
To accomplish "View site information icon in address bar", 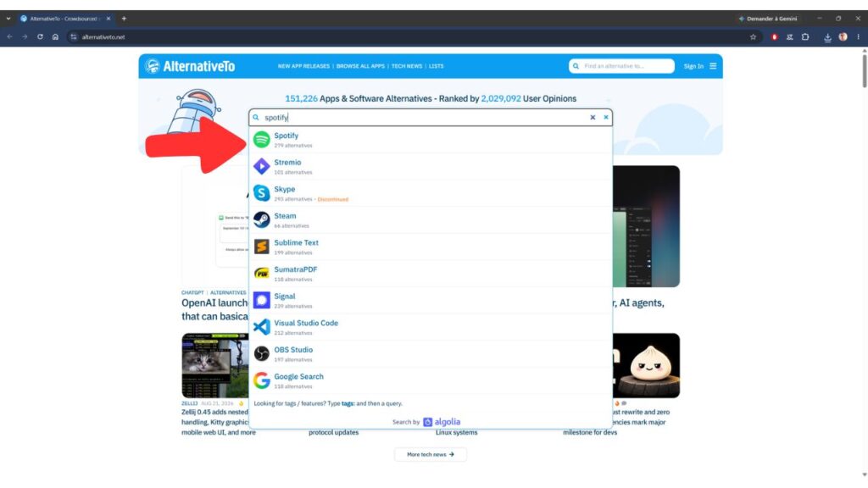I will coord(74,37).
